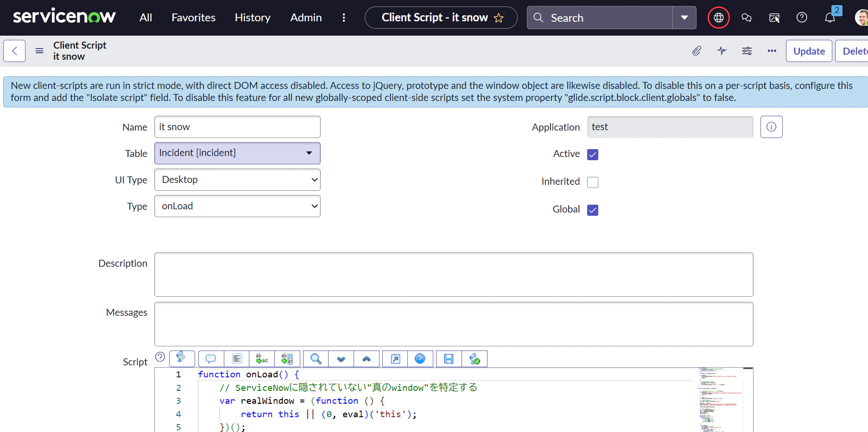Personalize form with the sliders icon

747,51
